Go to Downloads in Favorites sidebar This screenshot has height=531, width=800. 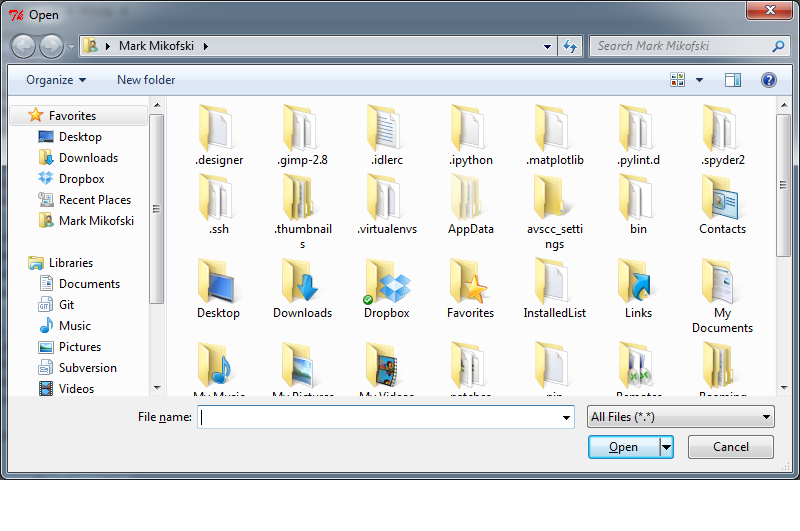[88, 158]
